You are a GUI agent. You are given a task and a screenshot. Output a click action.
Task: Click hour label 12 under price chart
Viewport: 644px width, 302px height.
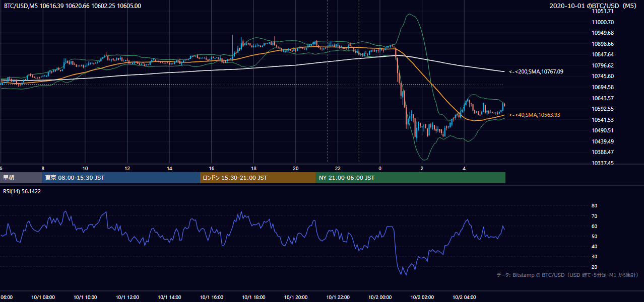(x=127, y=168)
